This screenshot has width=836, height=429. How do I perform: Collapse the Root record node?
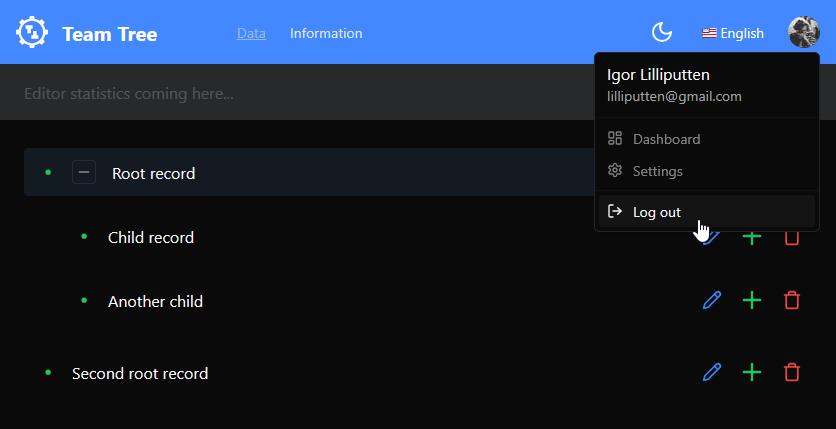pyautogui.click(x=84, y=172)
